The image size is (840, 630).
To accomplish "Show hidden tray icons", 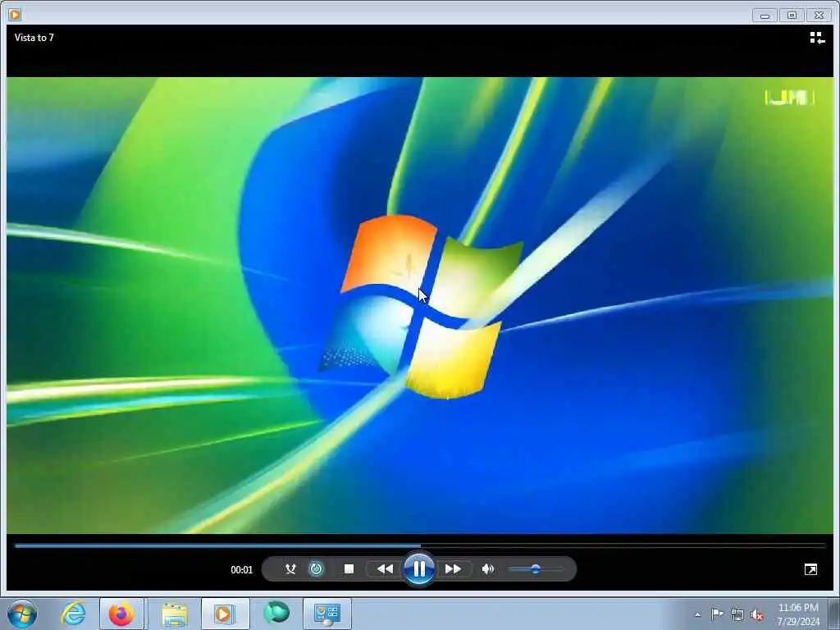I will tap(697, 614).
